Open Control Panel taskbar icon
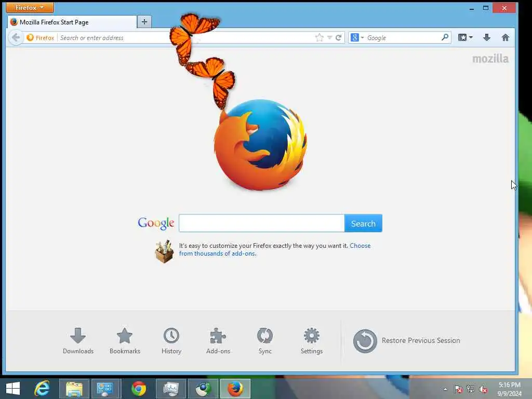Image resolution: width=532 pixels, height=399 pixels. click(105, 389)
